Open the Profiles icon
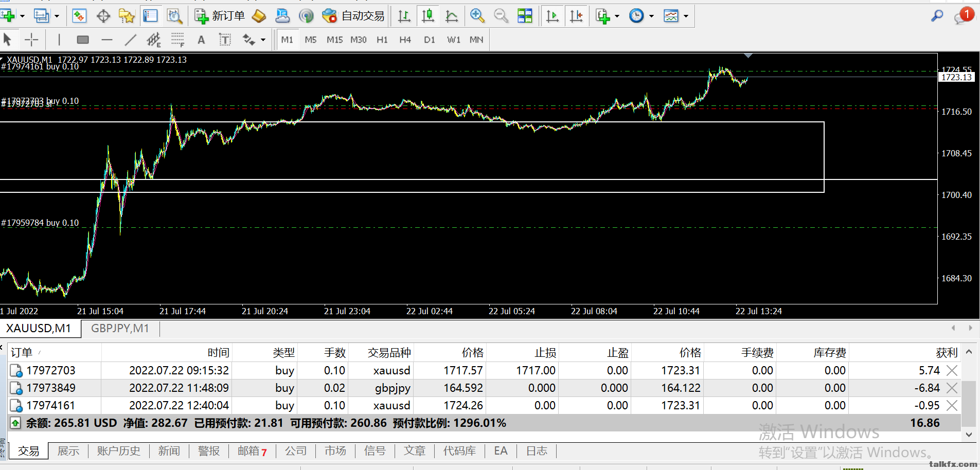The image size is (980, 470). pos(41,16)
